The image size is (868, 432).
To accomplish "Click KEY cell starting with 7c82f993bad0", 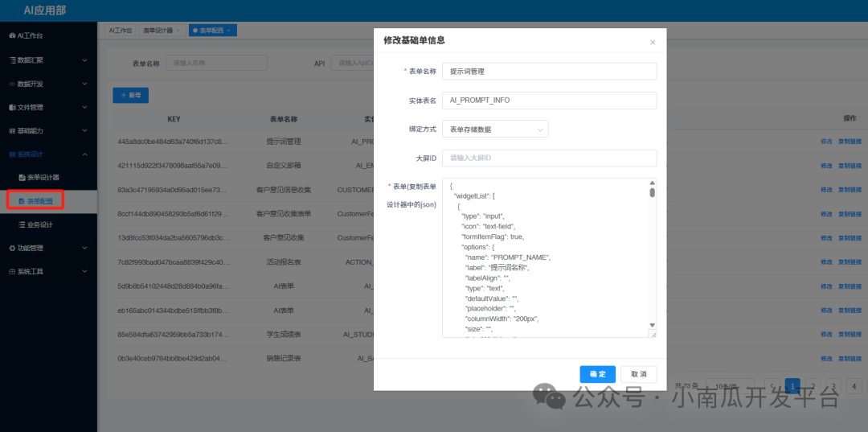I will pos(173,262).
